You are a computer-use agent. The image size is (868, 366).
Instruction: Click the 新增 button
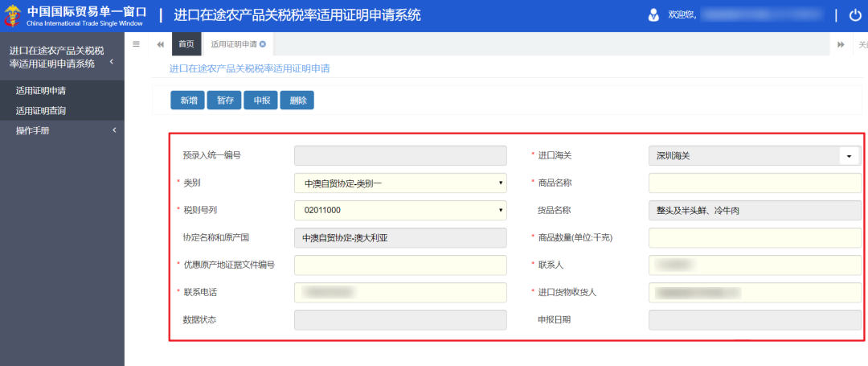point(187,101)
